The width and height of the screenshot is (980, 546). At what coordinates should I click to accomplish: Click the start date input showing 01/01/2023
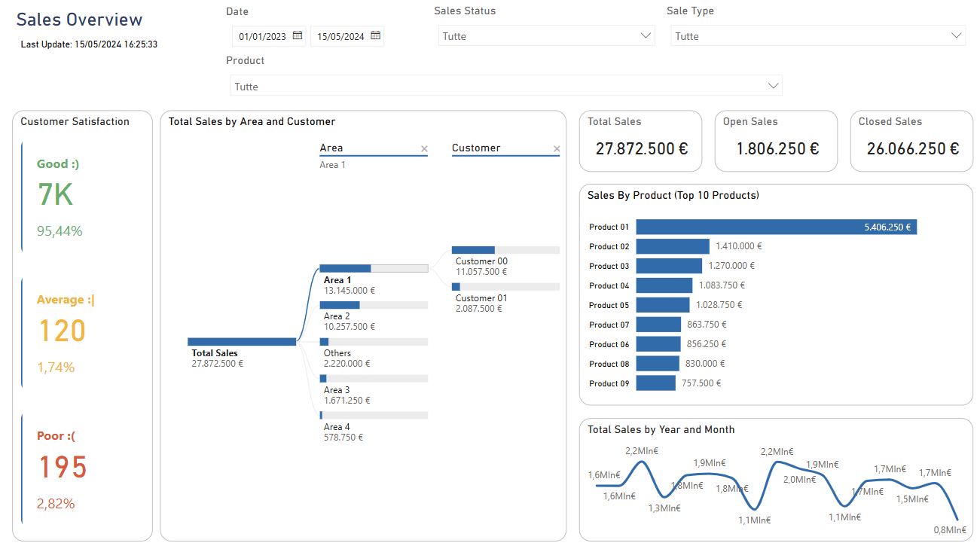tap(264, 35)
